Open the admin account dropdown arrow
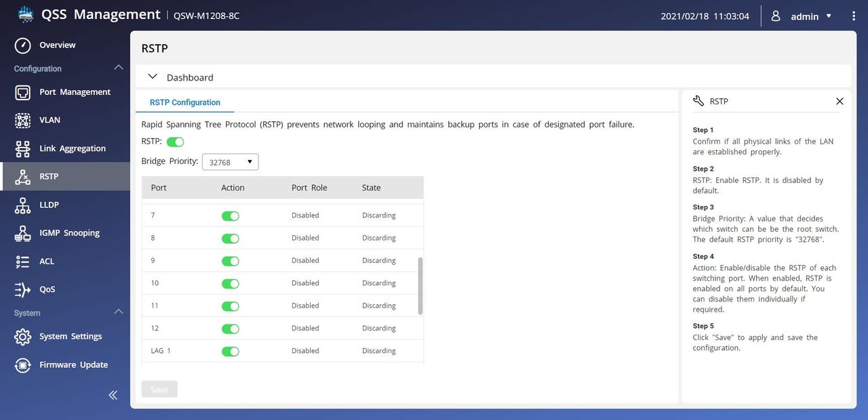This screenshot has width=868, height=420. (829, 16)
